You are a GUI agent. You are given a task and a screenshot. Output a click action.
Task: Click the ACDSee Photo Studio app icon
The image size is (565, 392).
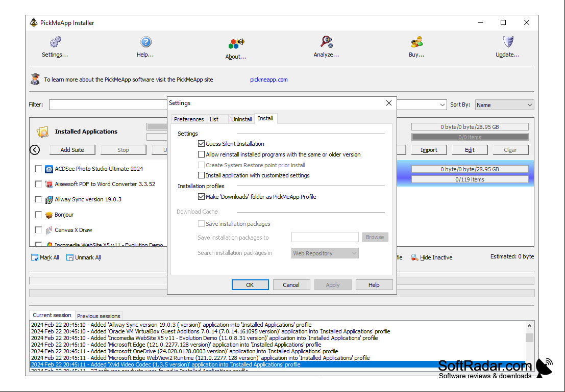tap(48, 169)
